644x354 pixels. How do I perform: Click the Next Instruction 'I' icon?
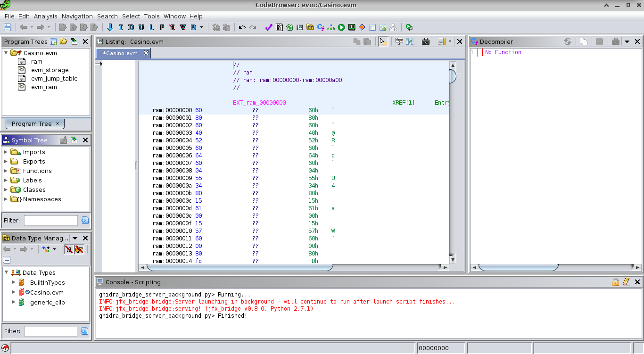[x=121, y=27]
